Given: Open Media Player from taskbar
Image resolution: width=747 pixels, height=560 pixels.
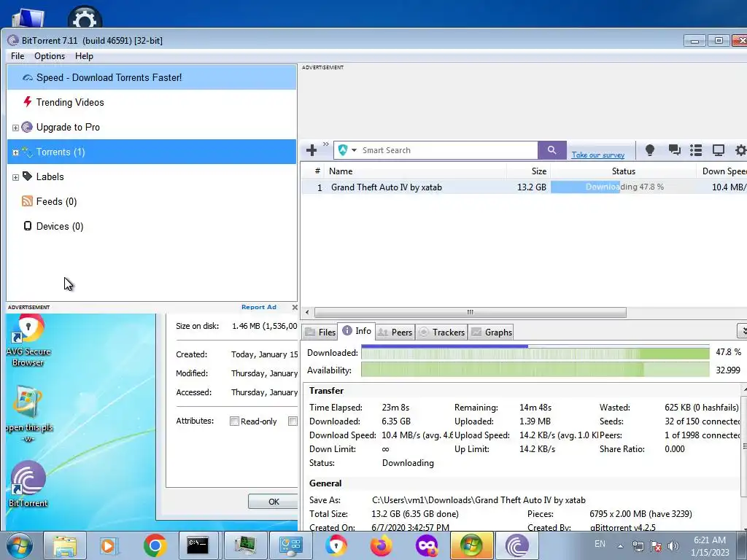Looking at the screenshot, I should tap(109, 545).
